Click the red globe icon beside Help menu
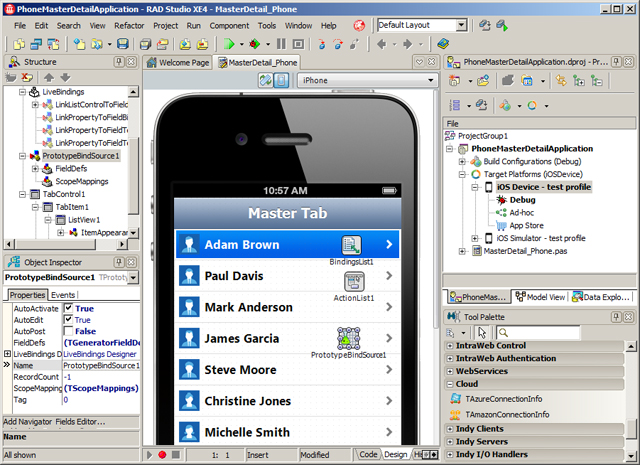The image size is (640, 465). click(x=359, y=26)
